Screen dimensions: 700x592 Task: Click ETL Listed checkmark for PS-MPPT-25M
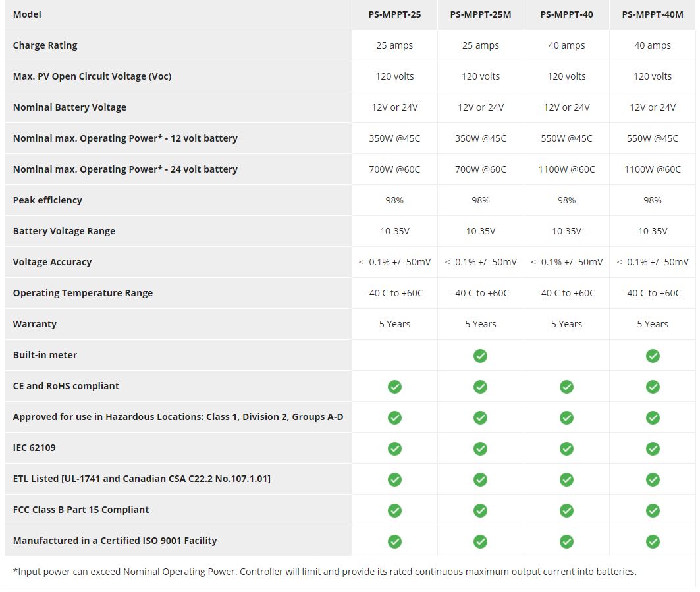481,479
